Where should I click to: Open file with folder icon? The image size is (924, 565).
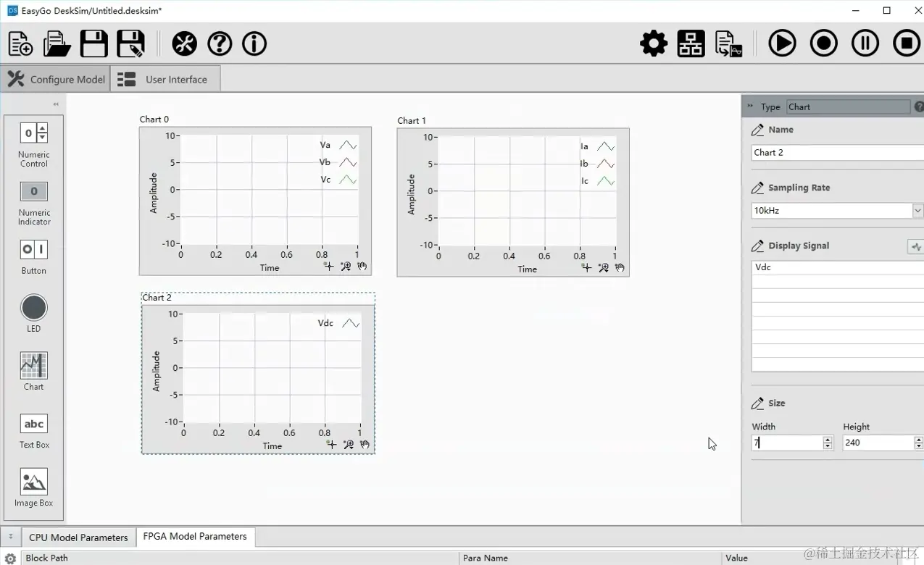tap(57, 43)
